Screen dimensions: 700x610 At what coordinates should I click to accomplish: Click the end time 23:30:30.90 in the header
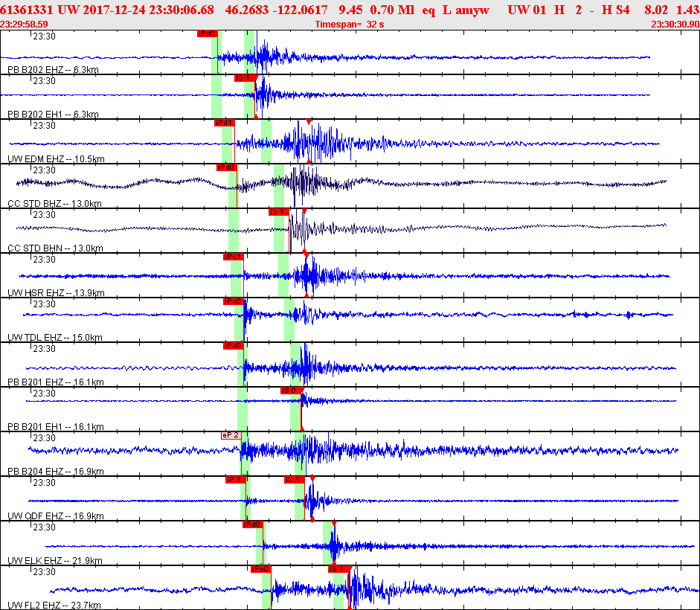click(675, 25)
